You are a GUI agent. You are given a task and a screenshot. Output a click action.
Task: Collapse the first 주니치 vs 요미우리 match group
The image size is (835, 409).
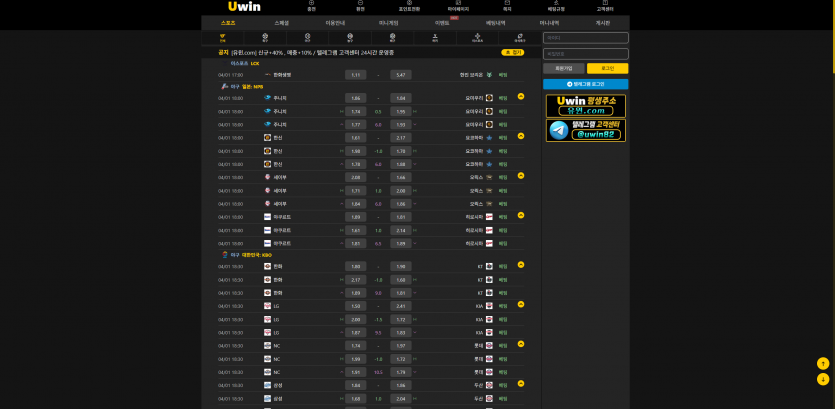(x=521, y=97)
